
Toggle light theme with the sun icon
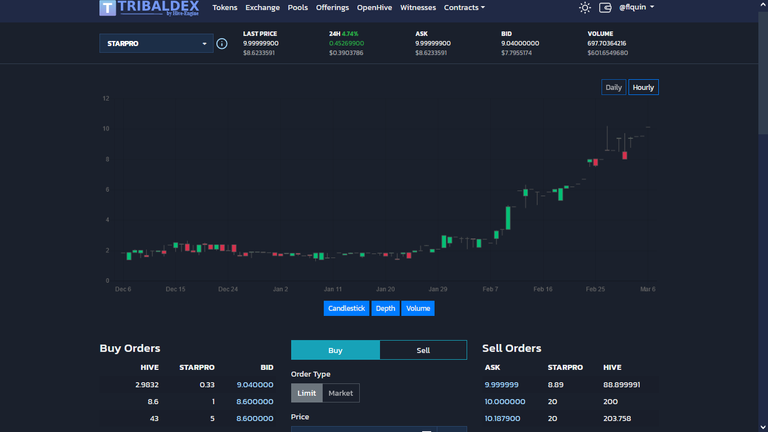(x=584, y=7)
